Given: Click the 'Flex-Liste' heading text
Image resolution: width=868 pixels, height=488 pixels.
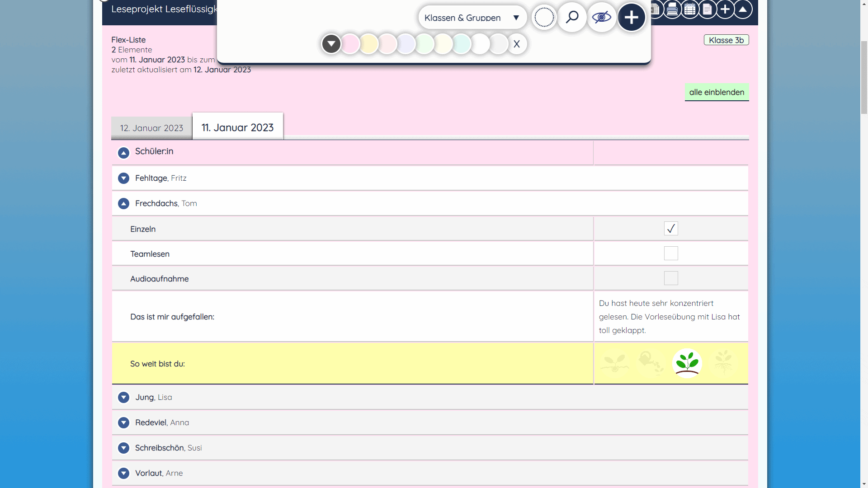Looking at the screenshot, I should pos(128,40).
